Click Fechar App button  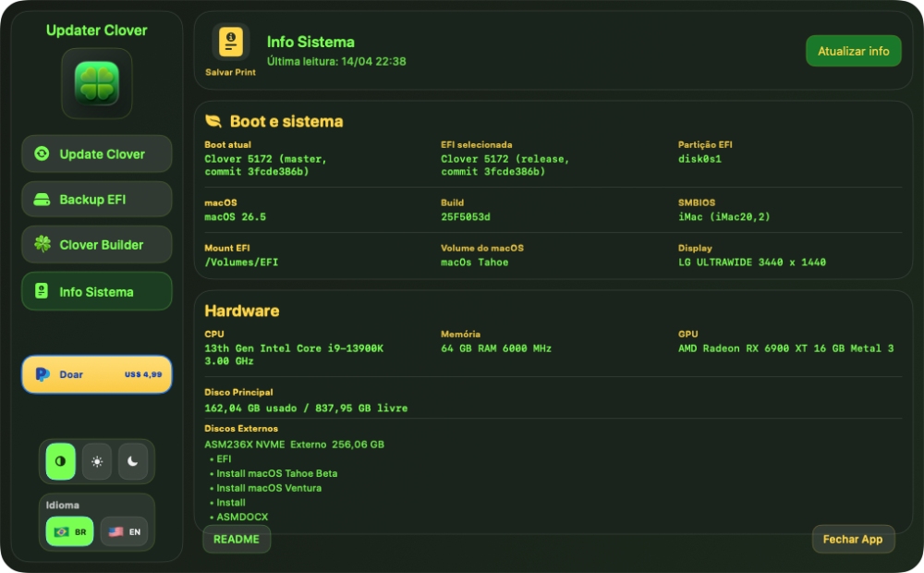tap(853, 539)
